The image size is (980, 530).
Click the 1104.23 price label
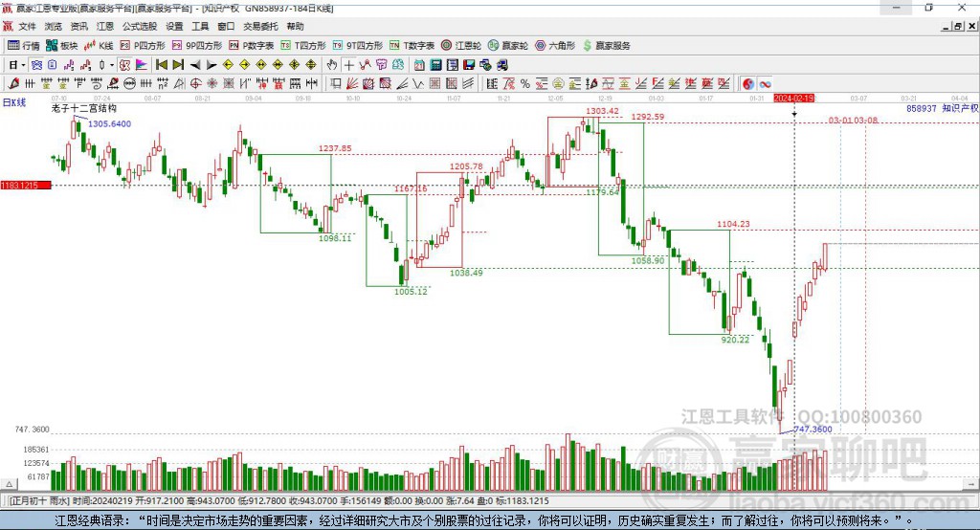pyautogui.click(x=733, y=224)
